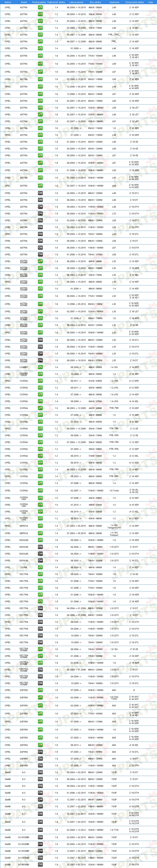Click diesel ON icon in ASTRA L70 row
Screen dimensions: 157x868
40,214
